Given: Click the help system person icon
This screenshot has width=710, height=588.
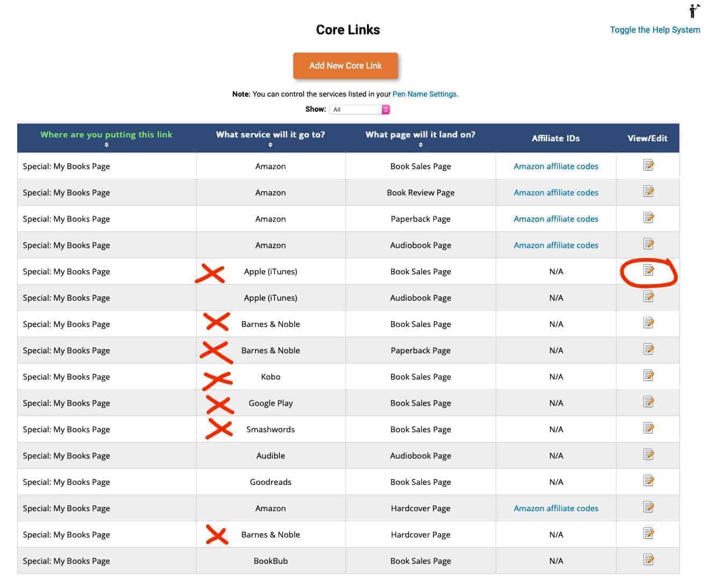Looking at the screenshot, I should [x=694, y=11].
